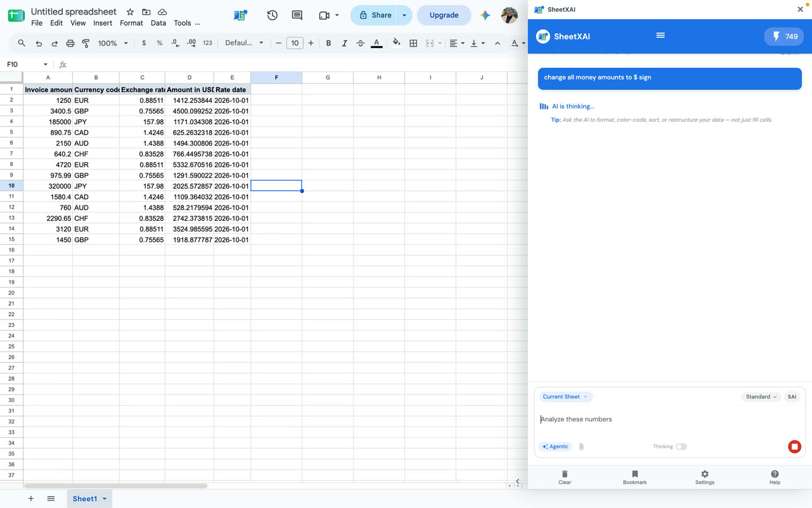812x508 pixels.
Task: Click the Share button
Action: coord(374,15)
